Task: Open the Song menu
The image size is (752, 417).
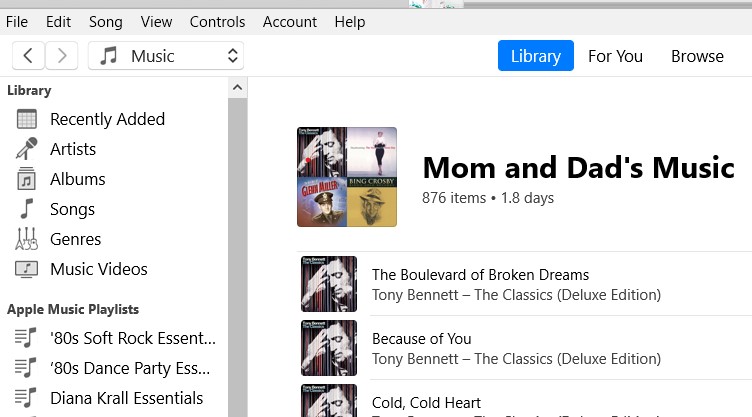Action: click(106, 22)
